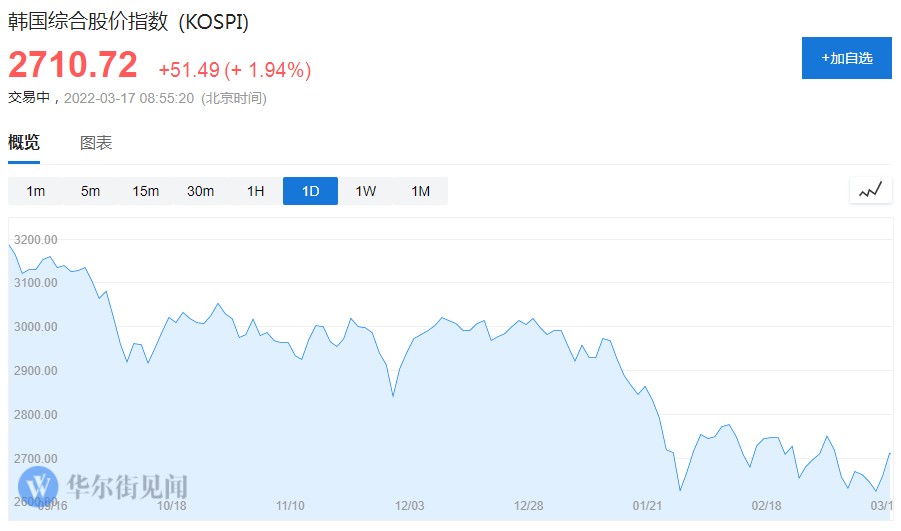901x531 pixels.
Task: Select the 1m interval
Action: pyautogui.click(x=36, y=191)
